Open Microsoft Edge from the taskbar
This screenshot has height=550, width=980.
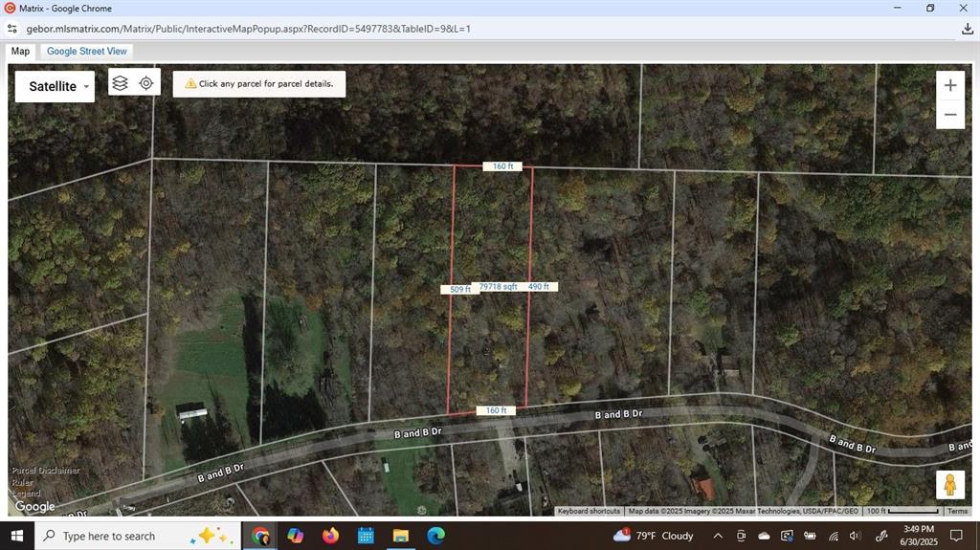[x=435, y=536]
